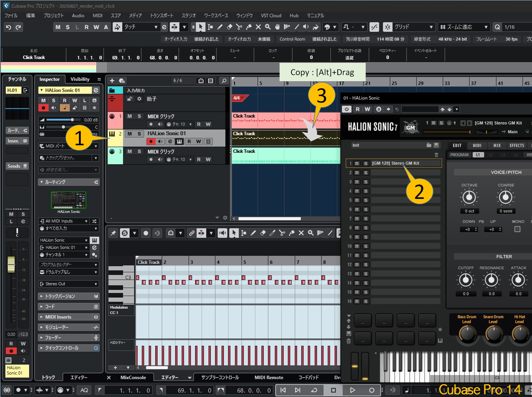532x397 pixels.
Task: Click the MIDI activity keyboard icon by HALion pads
Action: (440, 341)
